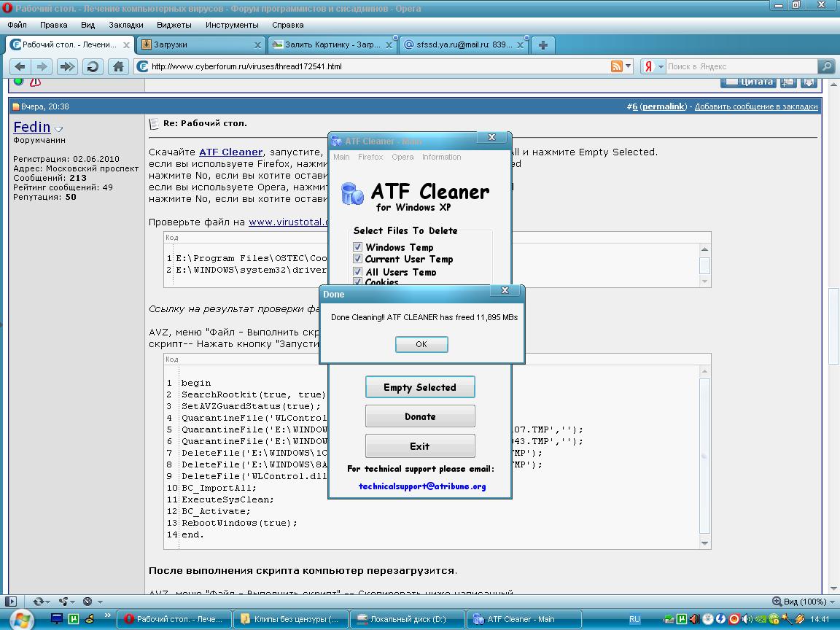Click the magnifier search button in Yandex field

tap(827, 66)
